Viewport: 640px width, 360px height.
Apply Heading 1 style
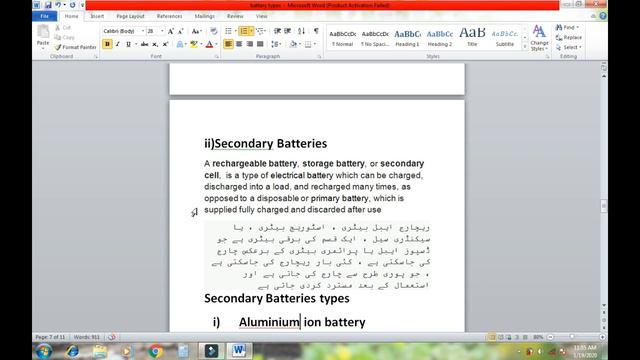407,38
